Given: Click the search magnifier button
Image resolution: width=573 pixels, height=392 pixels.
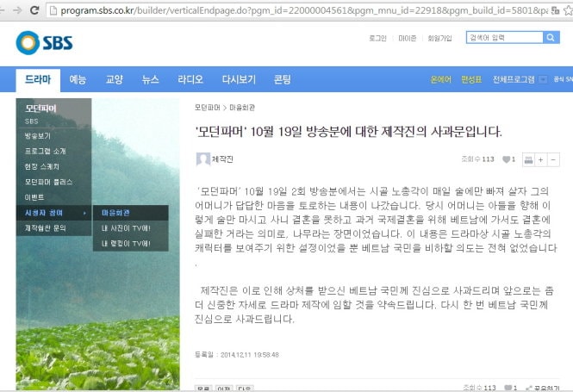Looking at the screenshot, I should click(x=551, y=37).
